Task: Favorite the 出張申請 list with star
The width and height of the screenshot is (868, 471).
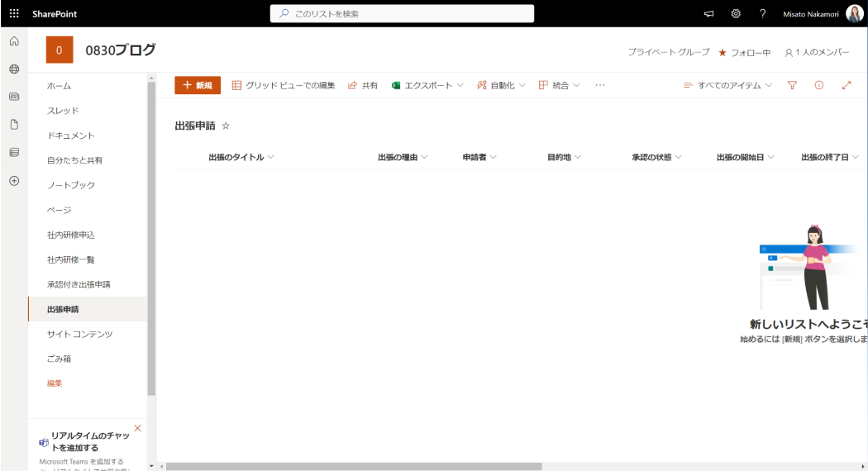Action: pyautogui.click(x=226, y=126)
